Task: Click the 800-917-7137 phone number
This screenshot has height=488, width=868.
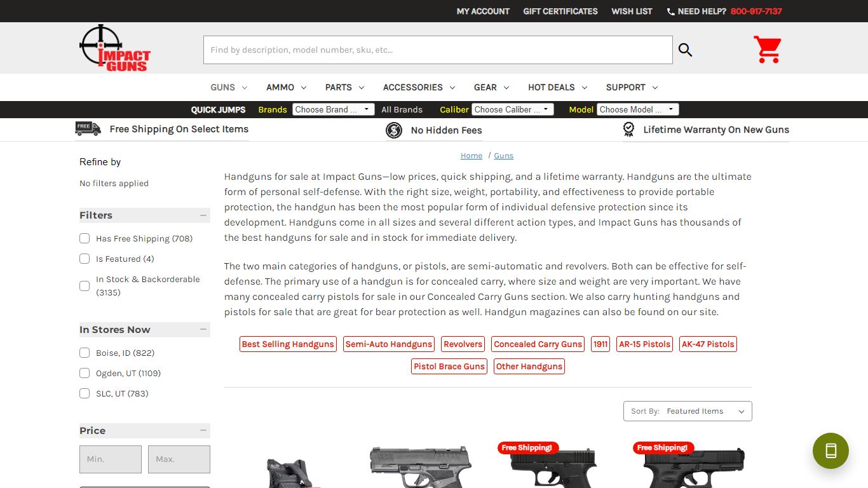Action: (x=756, y=11)
